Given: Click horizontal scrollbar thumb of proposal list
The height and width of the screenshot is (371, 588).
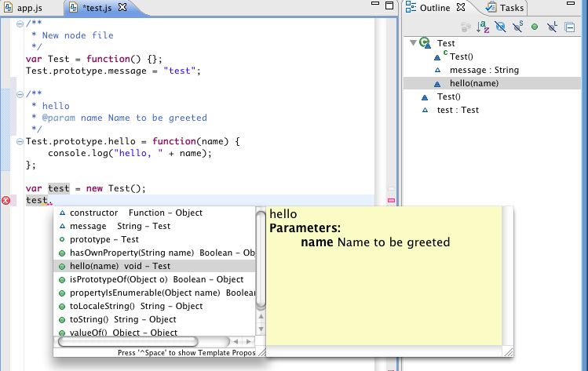Looking at the screenshot, I should [x=127, y=341].
